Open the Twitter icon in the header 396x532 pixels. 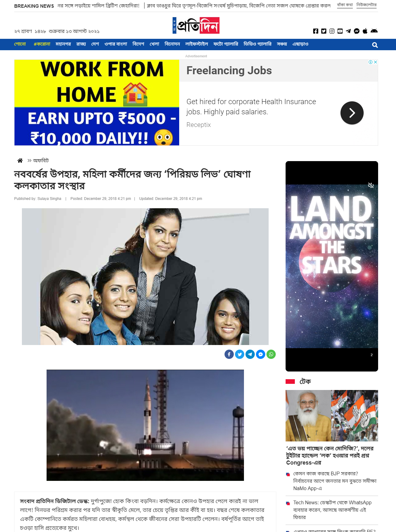click(x=324, y=31)
